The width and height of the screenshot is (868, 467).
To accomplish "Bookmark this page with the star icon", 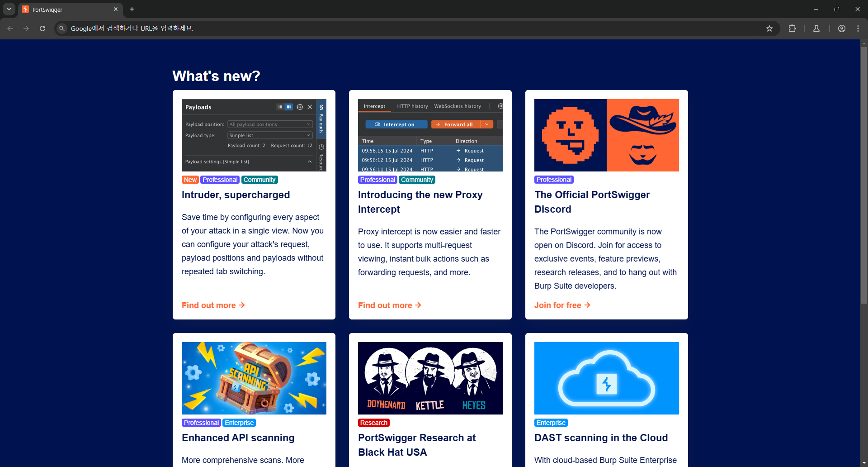I will click(x=769, y=29).
